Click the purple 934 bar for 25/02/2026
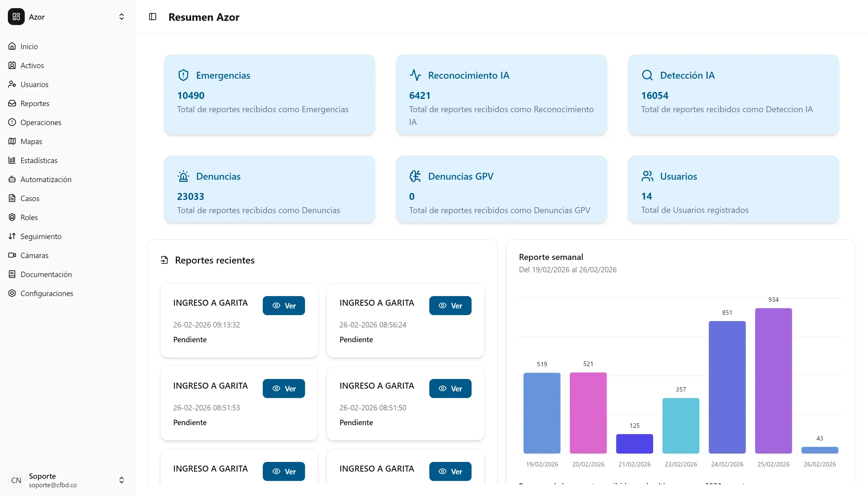The height and width of the screenshot is (496, 868). 773,381
